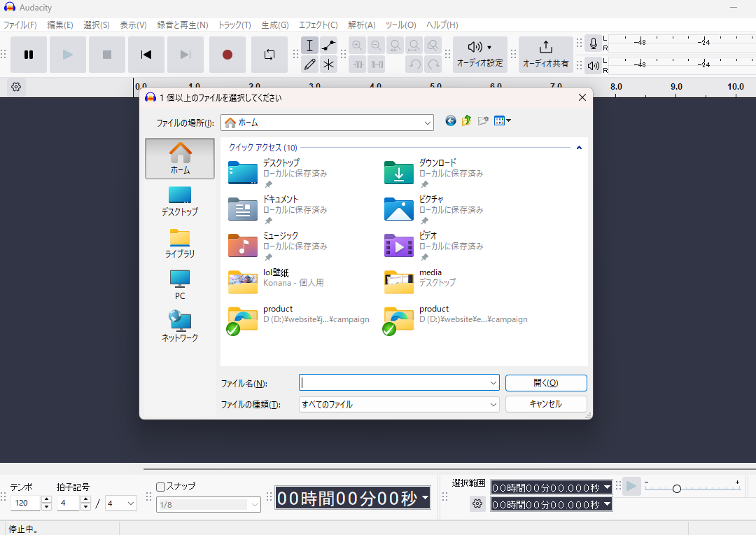
Task: Click the microphone recording meter icon
Action: coord(593,43)
